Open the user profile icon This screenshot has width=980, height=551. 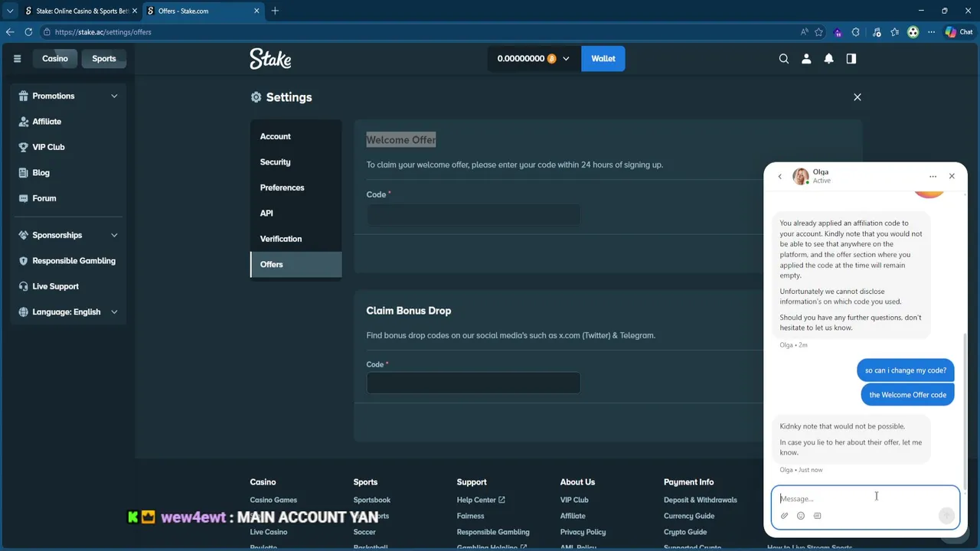tap(806, 59)
